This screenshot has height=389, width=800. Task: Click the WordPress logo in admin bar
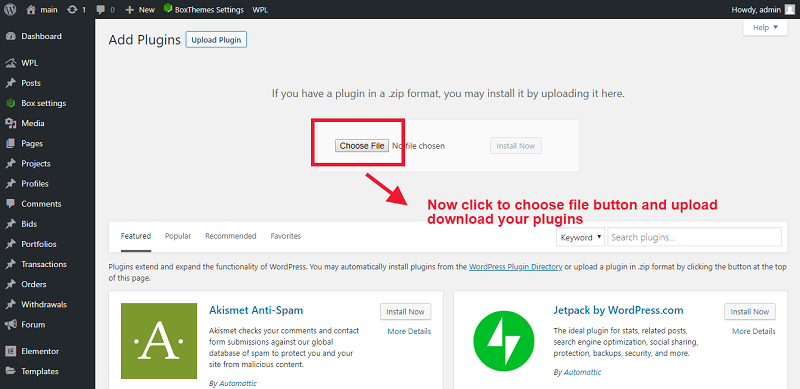[x=10, y=9]
